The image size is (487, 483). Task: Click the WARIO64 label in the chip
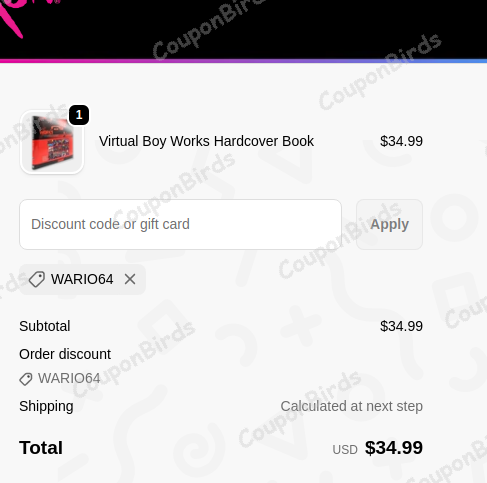[82, 279]
